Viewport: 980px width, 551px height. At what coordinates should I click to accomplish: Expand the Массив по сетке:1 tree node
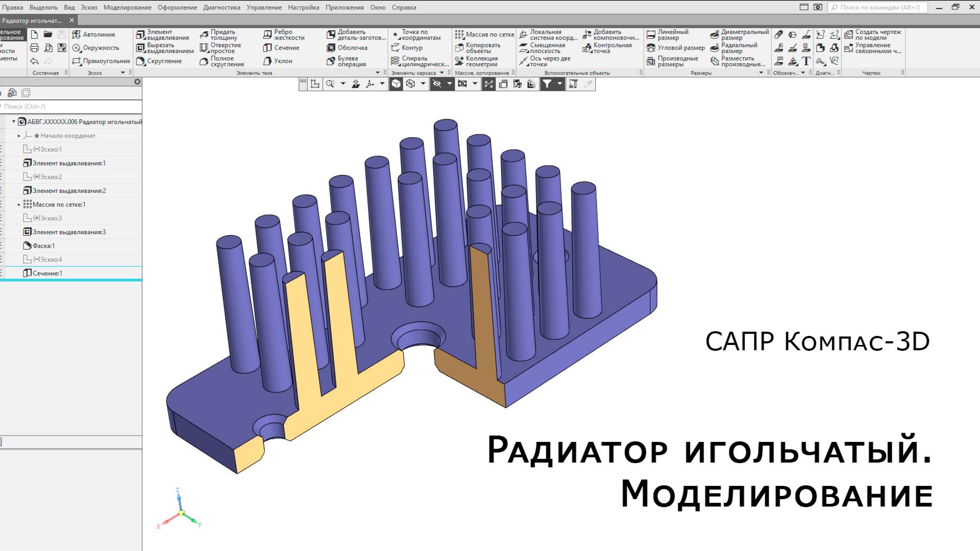click(18, 204)
